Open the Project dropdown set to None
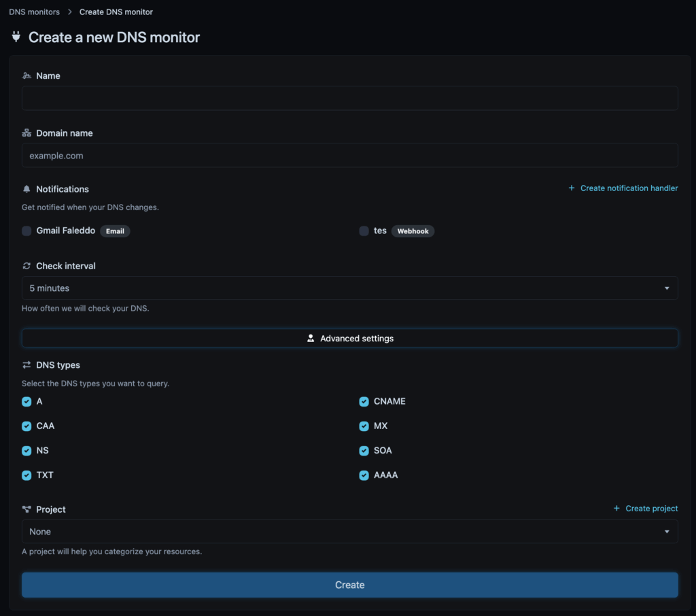Viewport: 696px width, 616px height. [x=349, y=532]
